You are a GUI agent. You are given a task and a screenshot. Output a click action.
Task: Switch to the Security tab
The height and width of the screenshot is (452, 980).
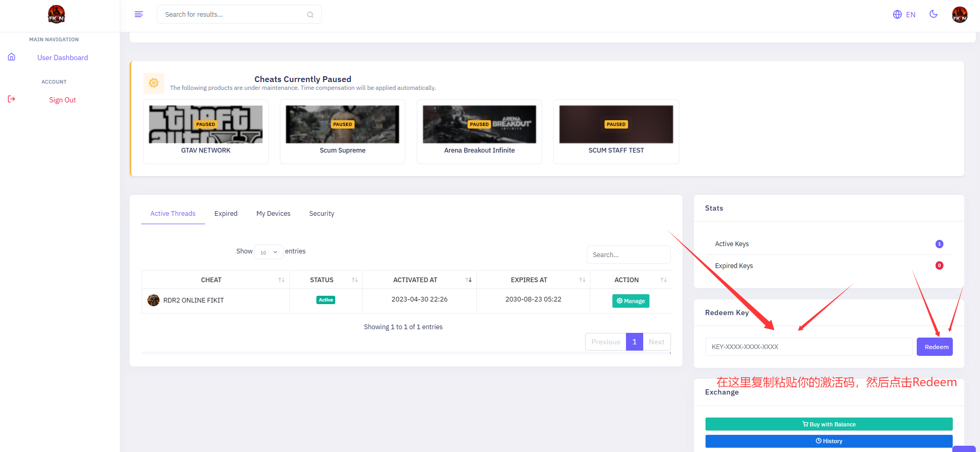pyautogui.click(x=322, y=214)
